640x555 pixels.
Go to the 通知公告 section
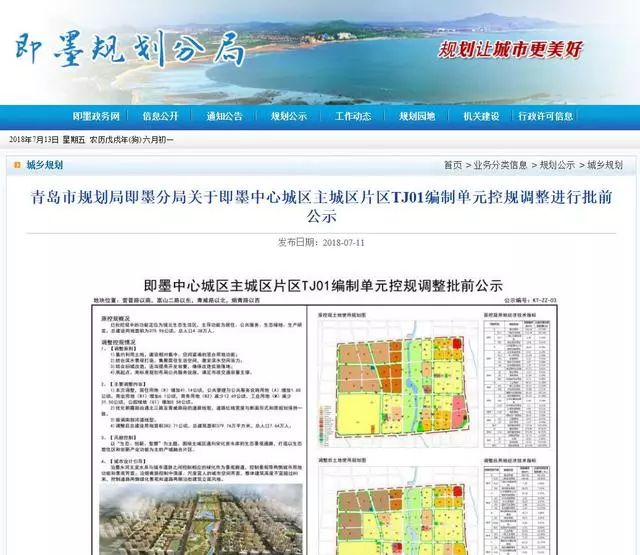[224, 116]
